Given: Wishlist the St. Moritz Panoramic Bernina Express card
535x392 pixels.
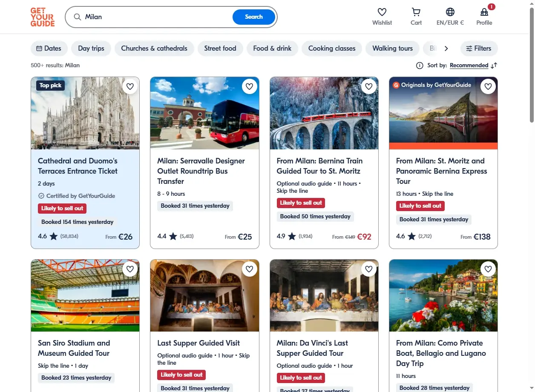Looking at the screenshot, I should (488, 86).
